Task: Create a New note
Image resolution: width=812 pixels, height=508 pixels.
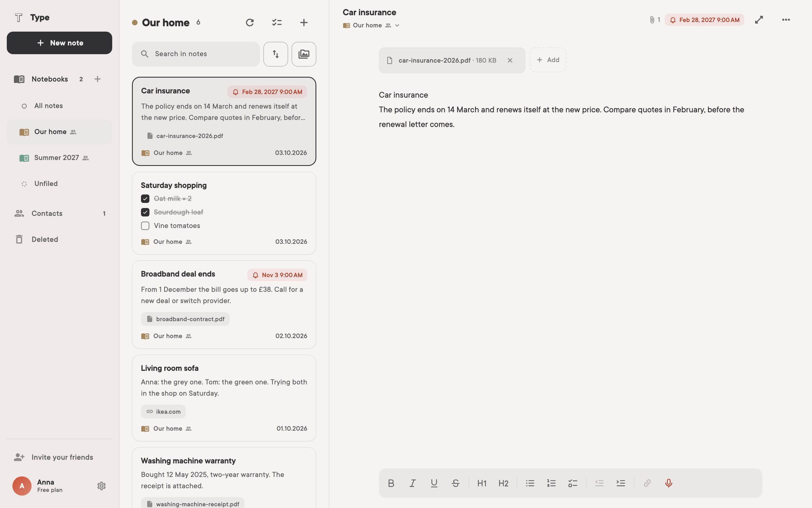Action: 59,43
